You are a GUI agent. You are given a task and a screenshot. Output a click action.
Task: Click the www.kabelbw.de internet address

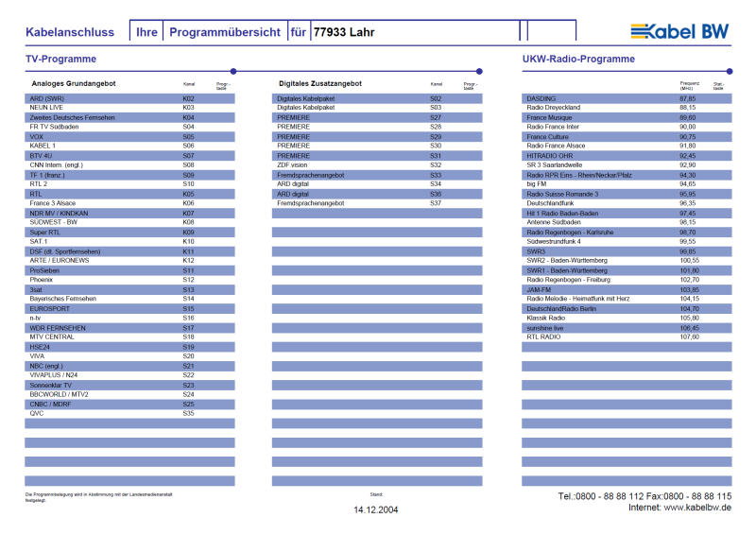pyautogui.click(x=697, y=508)
